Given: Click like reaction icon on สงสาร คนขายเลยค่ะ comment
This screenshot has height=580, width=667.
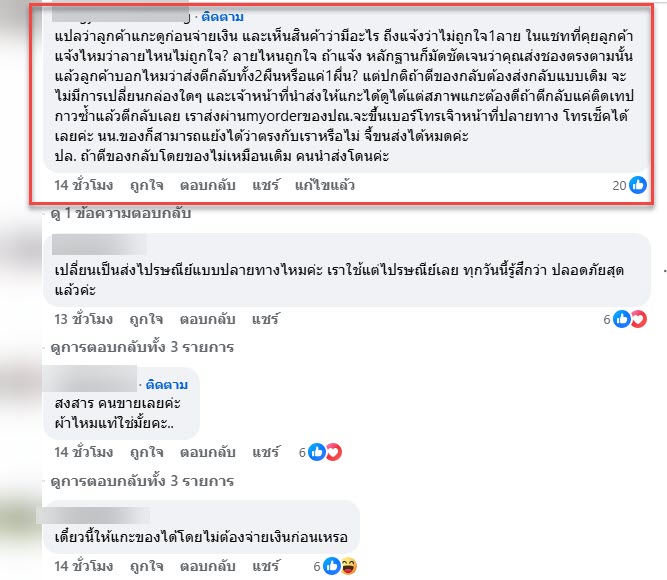Looking at the screenshot, I should click(316, 452).
